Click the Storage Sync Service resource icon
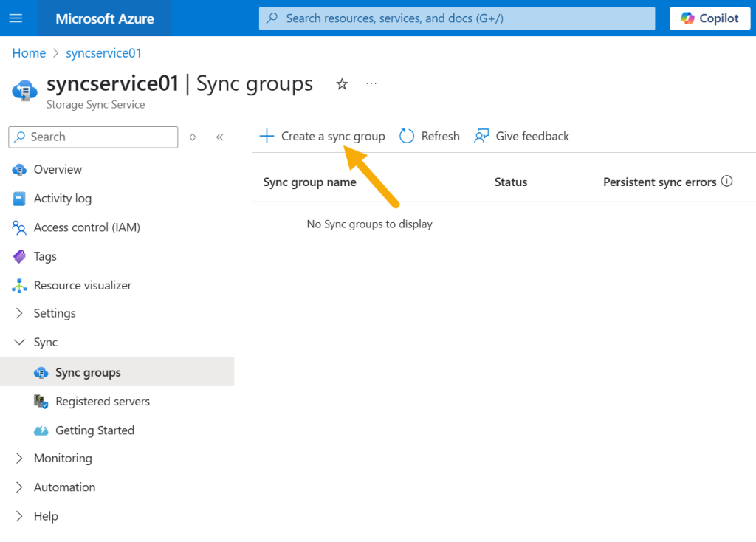This screenshot has height=542, width=756. (24, 91)
